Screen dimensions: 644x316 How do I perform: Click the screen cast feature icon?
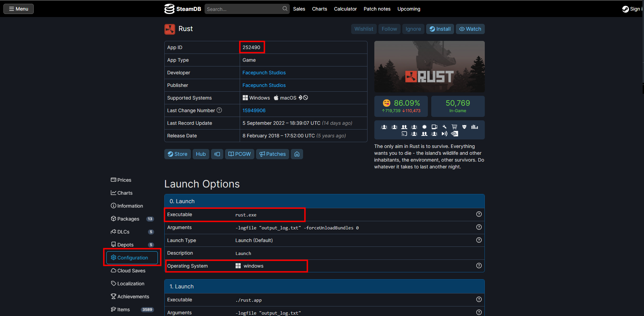[404, 134]
